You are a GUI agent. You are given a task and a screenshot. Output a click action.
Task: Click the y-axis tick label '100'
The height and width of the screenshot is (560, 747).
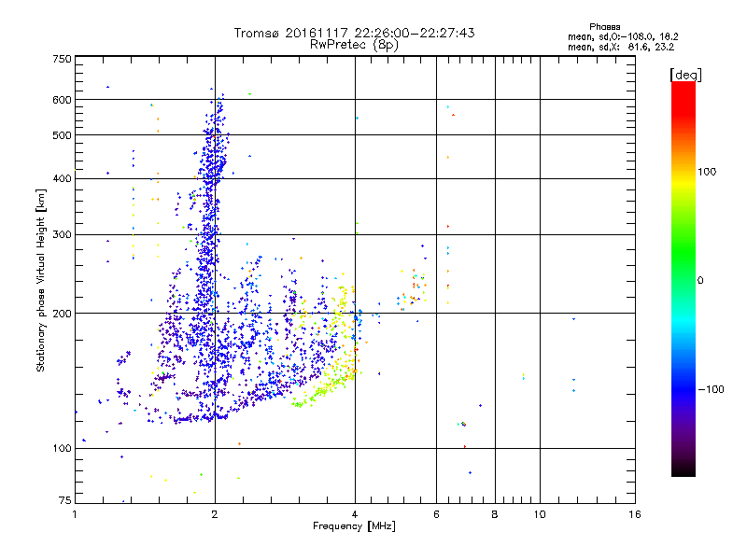(x=62, y=448)
